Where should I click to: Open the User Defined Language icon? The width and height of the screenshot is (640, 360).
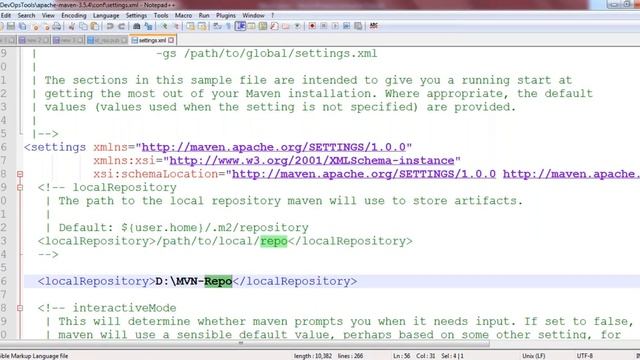tap(251, 26)
